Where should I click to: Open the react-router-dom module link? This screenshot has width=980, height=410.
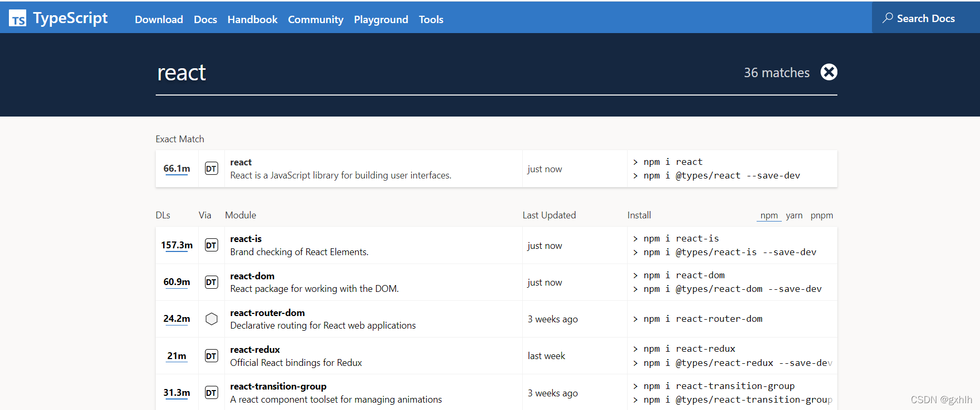click(267, 313)
